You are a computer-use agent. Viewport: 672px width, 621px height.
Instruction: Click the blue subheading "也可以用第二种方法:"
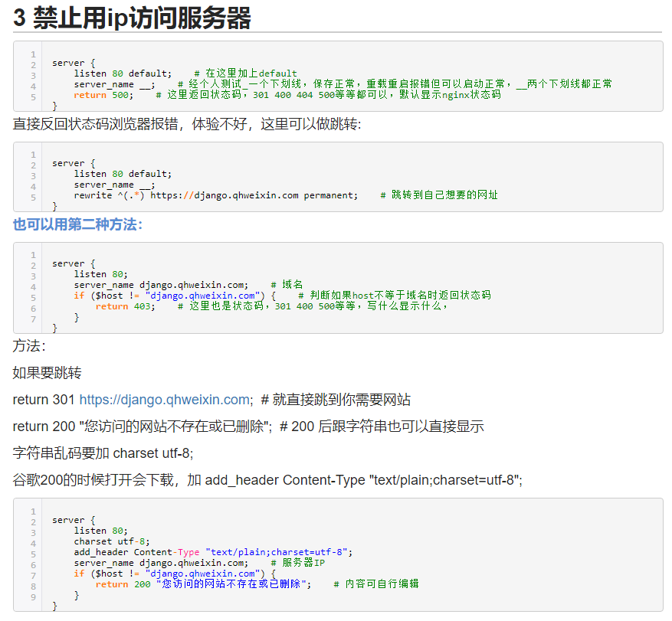coord(77,224)
